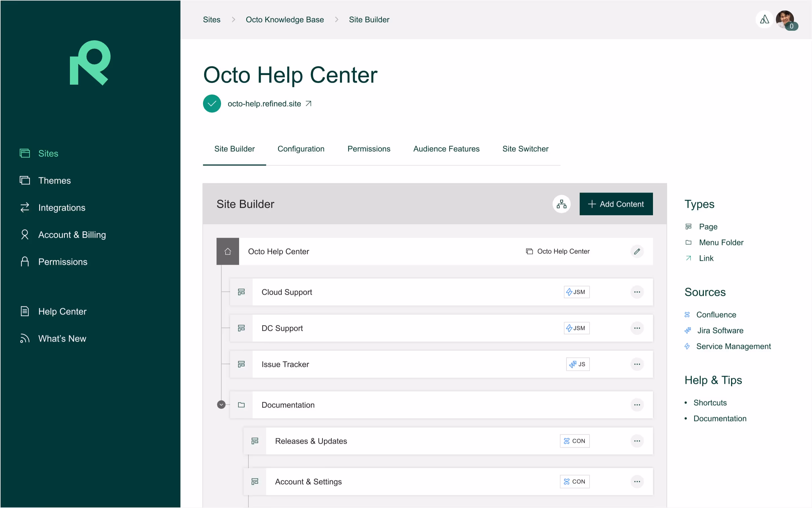This screenshot has height=508, width=812.
Task: Open Permissions in the left sidebar
Action: (63, 262)
